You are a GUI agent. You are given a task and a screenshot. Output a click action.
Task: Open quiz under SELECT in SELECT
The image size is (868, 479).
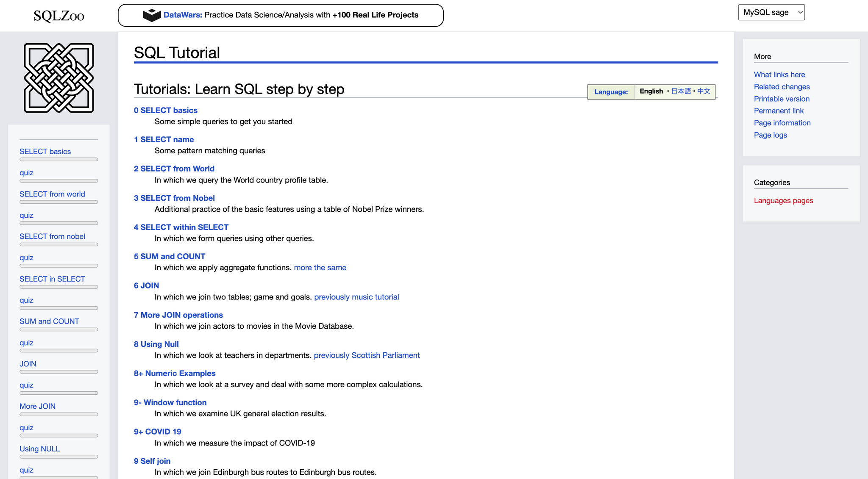click(x=26, y=300)
